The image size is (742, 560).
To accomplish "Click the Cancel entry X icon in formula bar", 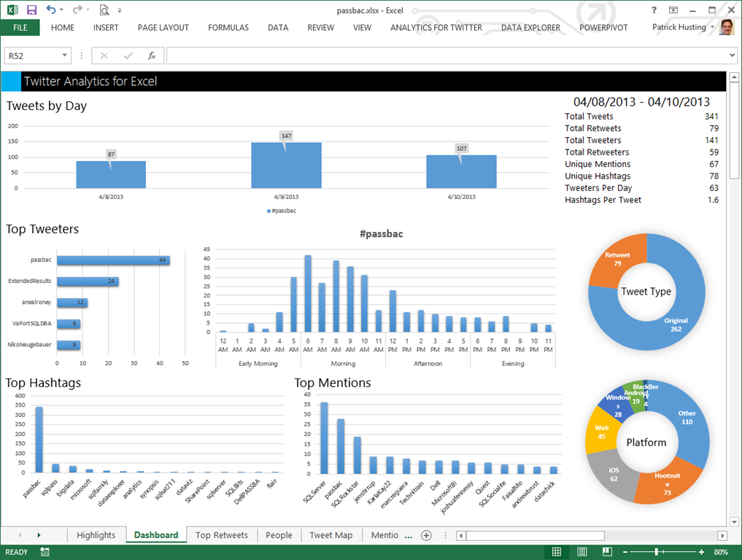I will [104, 56].
